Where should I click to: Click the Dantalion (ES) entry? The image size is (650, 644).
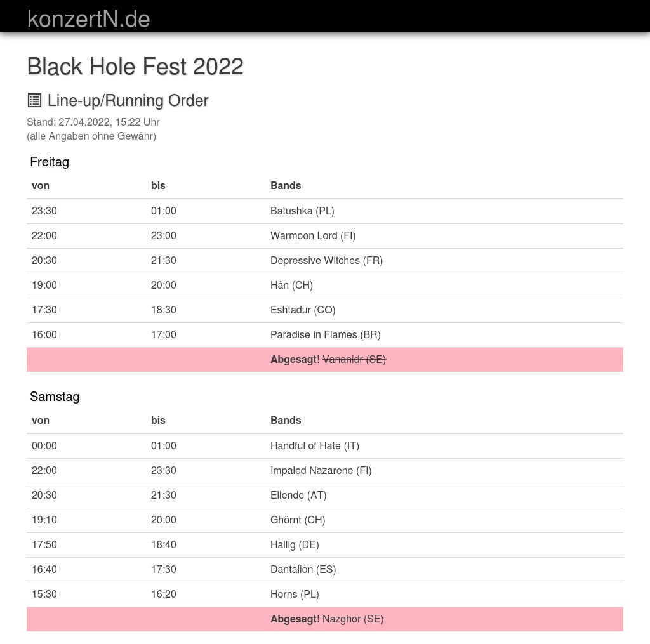click(303, 569)
